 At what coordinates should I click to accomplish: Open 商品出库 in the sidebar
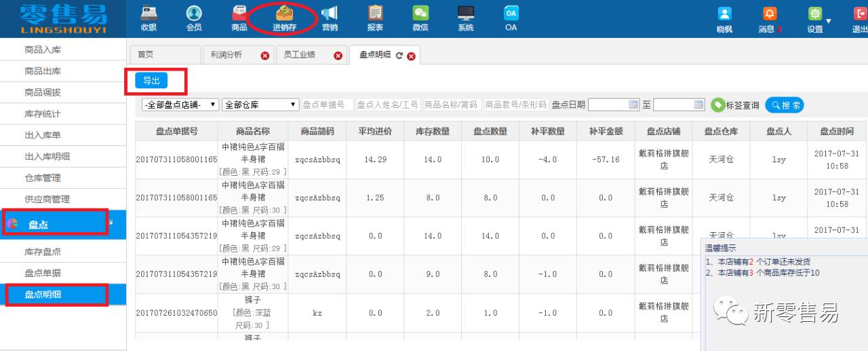pos(63,71)
